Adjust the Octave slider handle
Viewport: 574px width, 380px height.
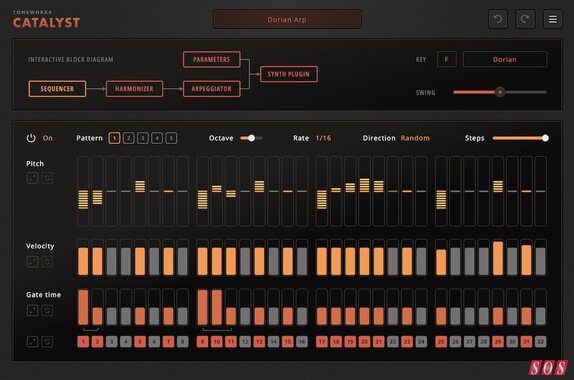click(x=251, y=138)
